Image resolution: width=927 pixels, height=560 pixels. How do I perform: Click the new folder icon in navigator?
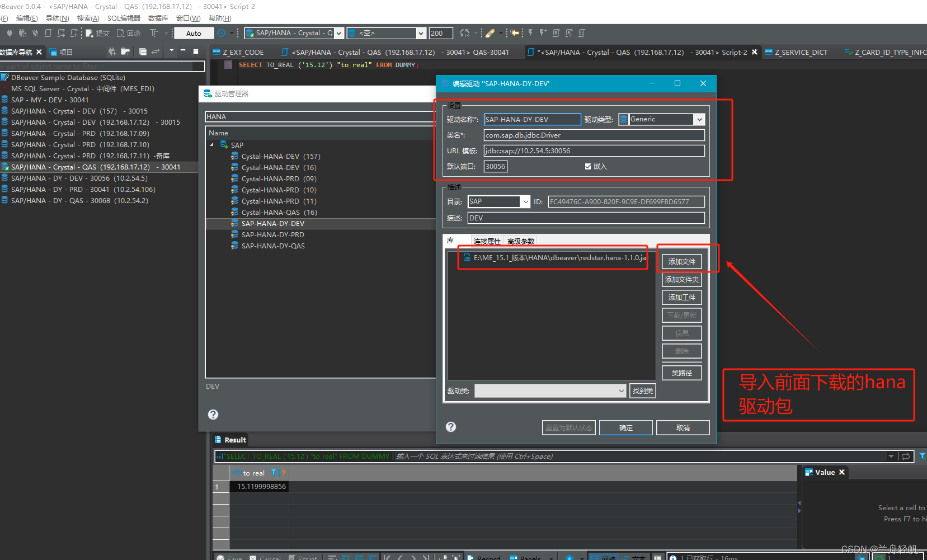click(x=125, y=51)
